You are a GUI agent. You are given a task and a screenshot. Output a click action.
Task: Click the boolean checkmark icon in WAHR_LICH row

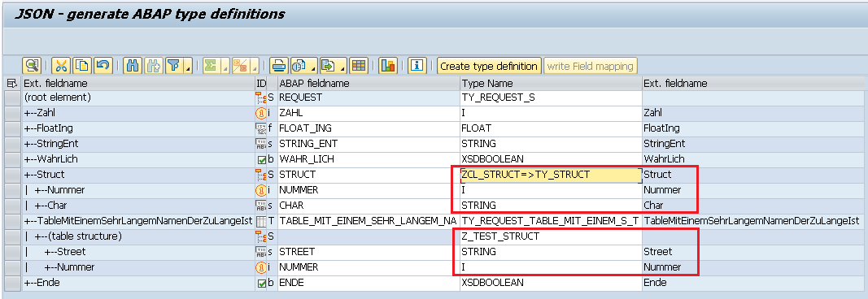point(261,159)
